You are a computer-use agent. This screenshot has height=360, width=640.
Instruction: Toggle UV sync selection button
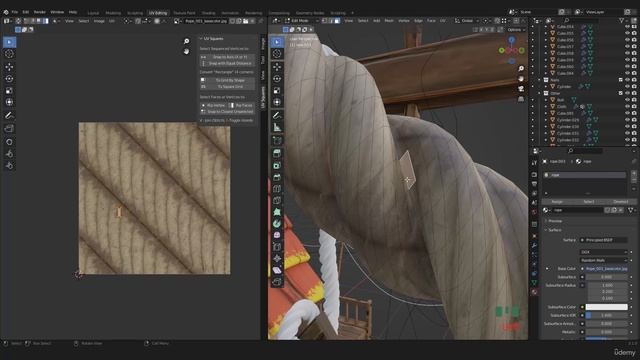18,21
